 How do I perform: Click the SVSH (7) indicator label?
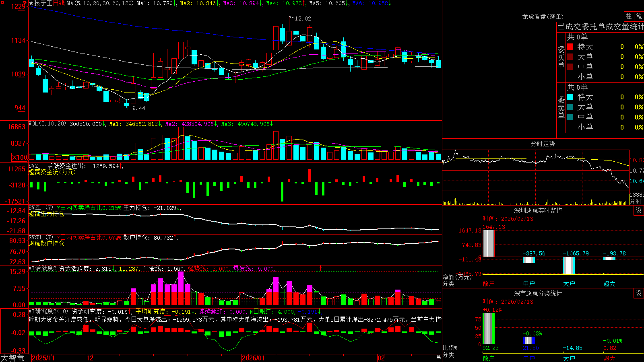pyautogui.click(x=41, y=238)
